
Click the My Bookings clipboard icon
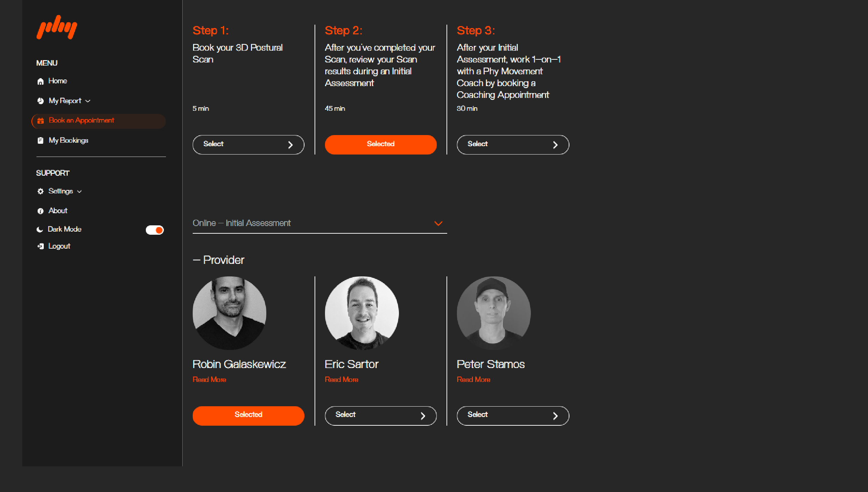click(x=41, y=141)
